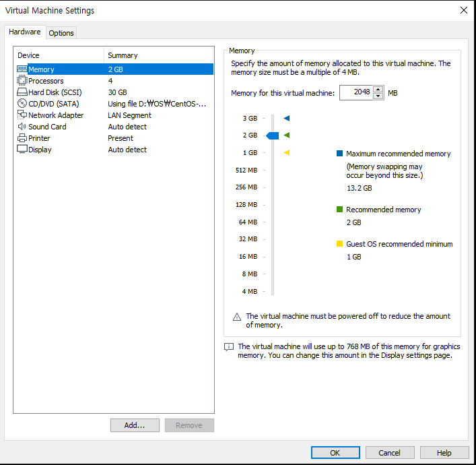Image resolution: width=476 pixels, height=465 pixels.
Task: Click the Printer 'Present' summary
Action: (121, 138)
